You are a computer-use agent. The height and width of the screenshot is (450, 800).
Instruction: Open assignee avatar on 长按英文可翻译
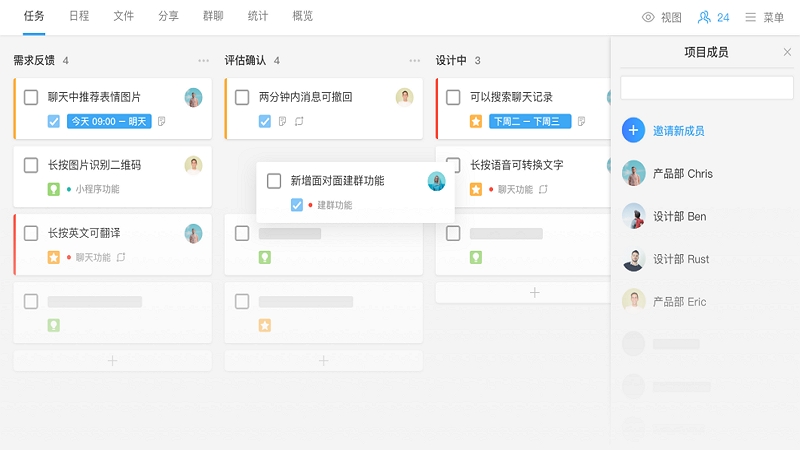pyautogui.click(x=193, y=233)
